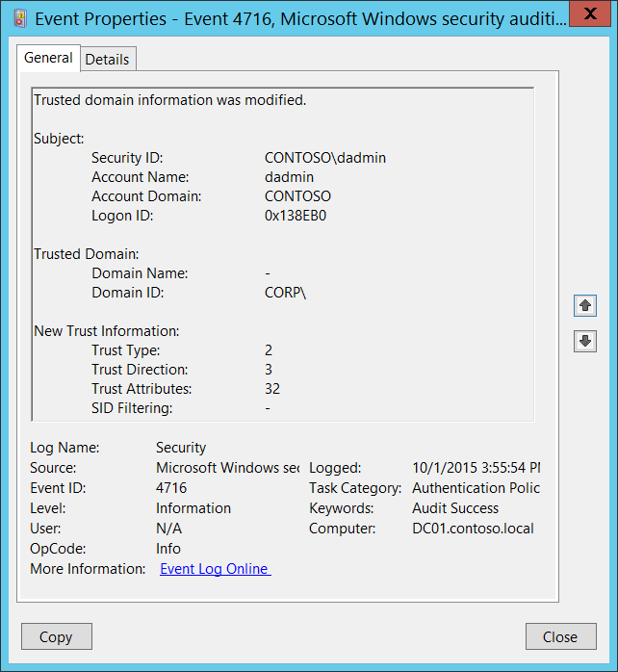The height and width of the screenshot is (672, 618).
Task: Click the 'New Trust Information:' heading
Action: [x=107, y=331]
